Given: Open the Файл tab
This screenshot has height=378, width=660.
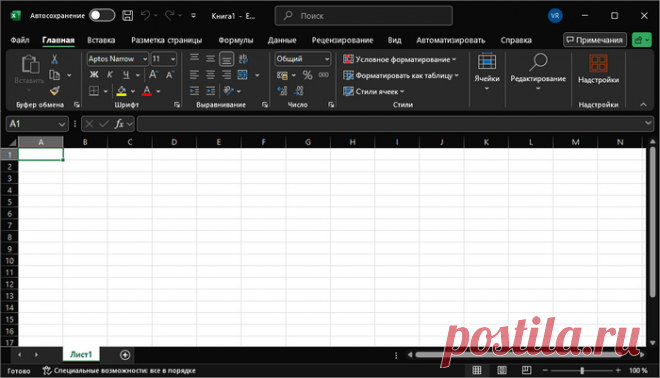Looking at the screenshot, I should pyautogui.click(x=20, y=40).
